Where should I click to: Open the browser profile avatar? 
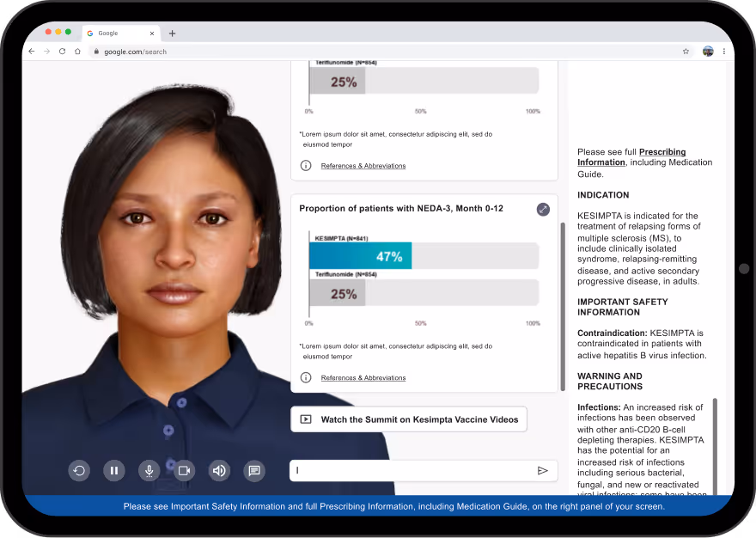[x=708, y=52]
